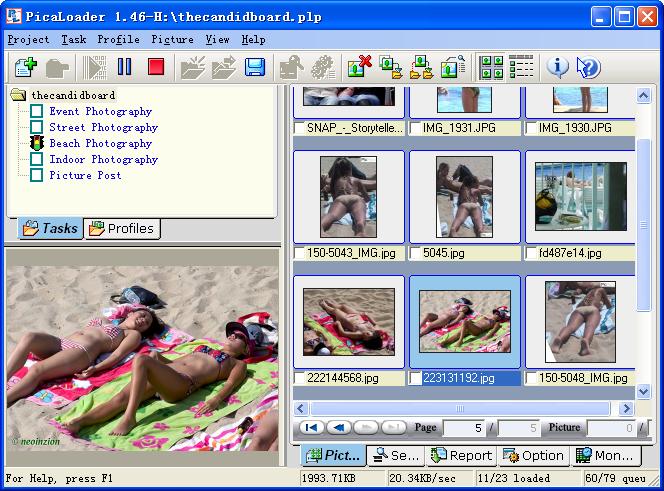Open the About info icon
This screenshot has height=491, width=664.
click(557, 67)
